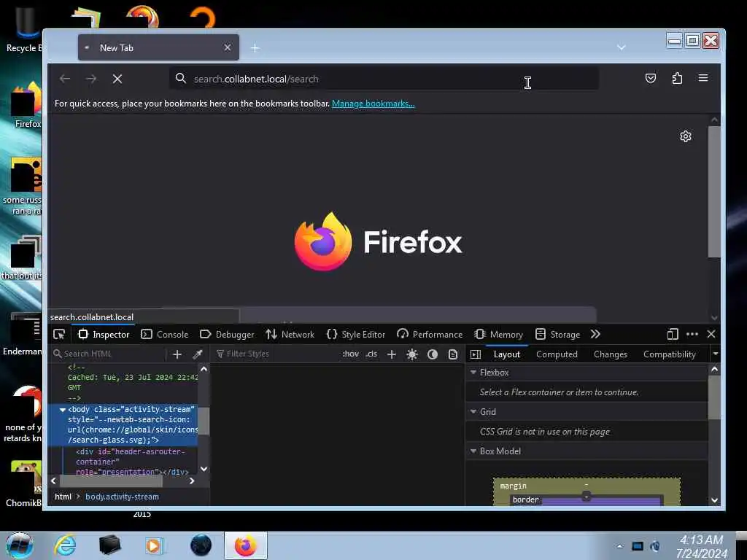747x560 pixels.
Task: Close the developer tools panel
Action: (711, 334)
